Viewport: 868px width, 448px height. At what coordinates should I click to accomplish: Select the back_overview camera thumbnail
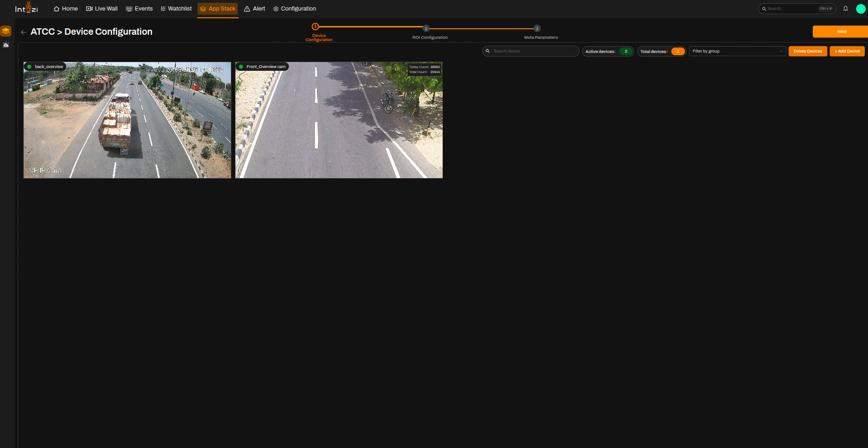point(127,120)
